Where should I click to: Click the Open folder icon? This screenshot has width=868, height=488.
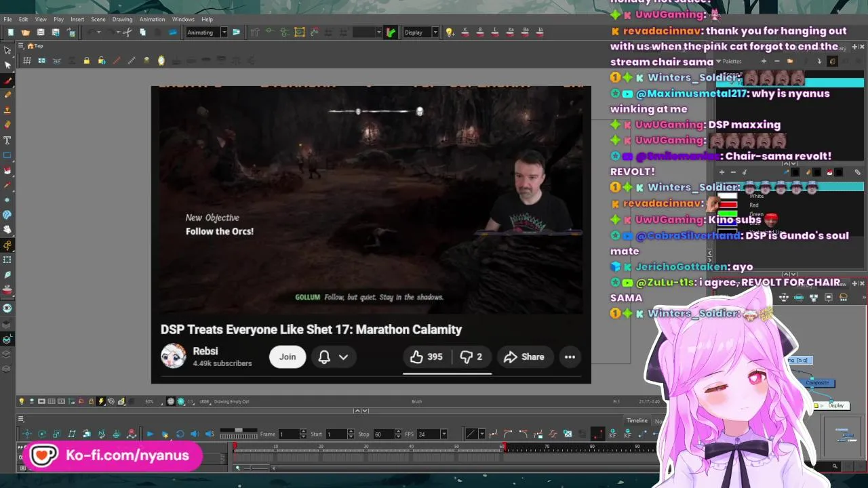point(25,32)
